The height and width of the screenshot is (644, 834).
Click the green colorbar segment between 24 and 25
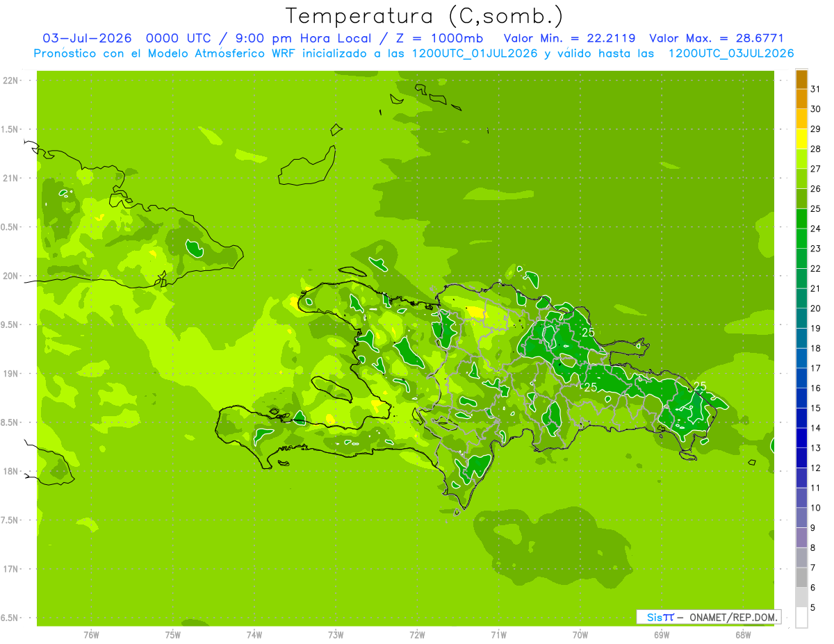click(801, 219)
